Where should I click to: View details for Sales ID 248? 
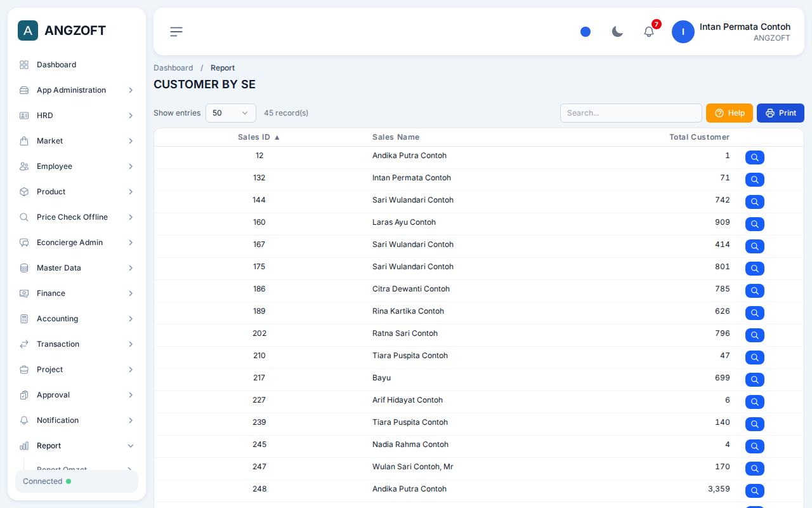[755, 491]
